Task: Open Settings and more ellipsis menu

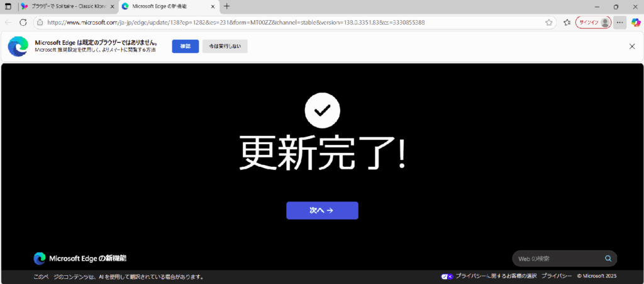Action: (x=620, y=22)
